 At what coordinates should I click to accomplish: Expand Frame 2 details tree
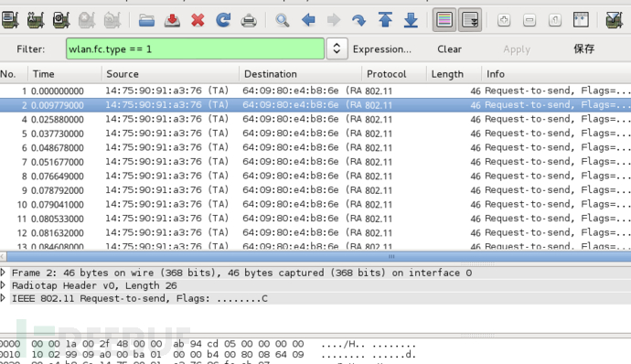coord(4,273)
